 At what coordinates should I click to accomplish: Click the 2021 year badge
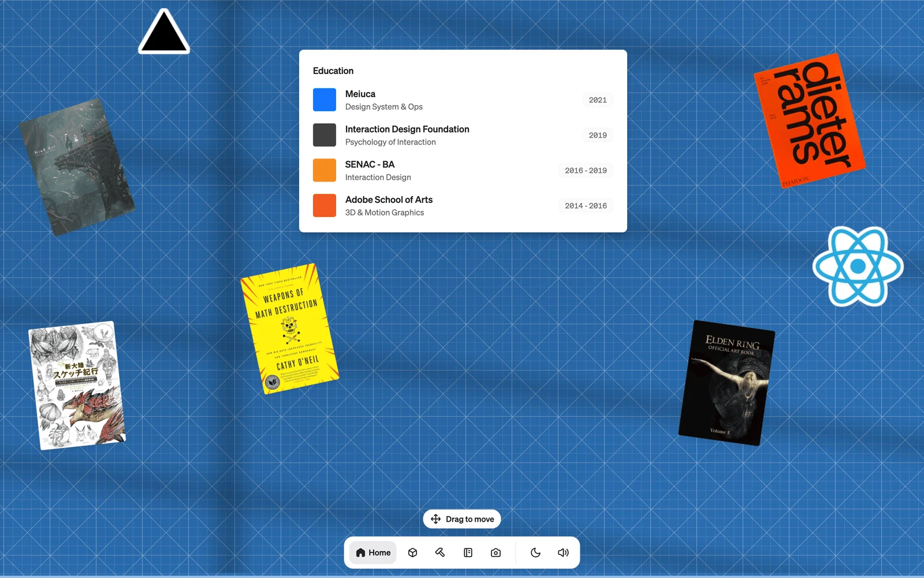(598, 100)
